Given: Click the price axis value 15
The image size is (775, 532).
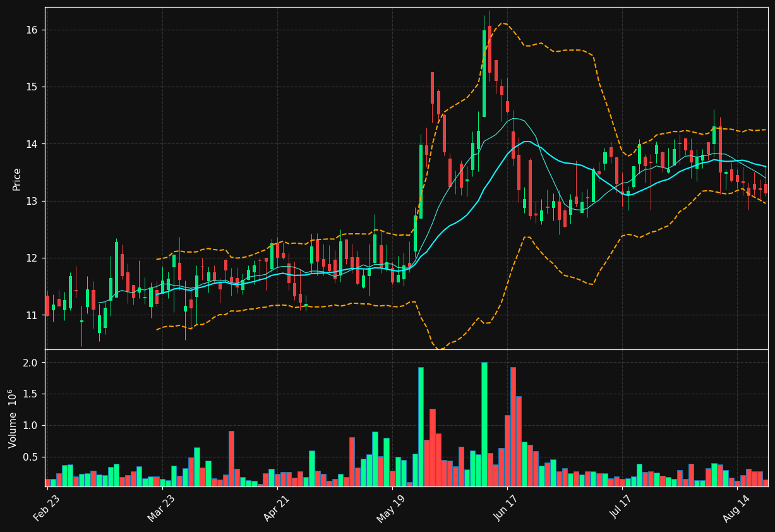Looking at the screenshot, I should click(32, 87).
